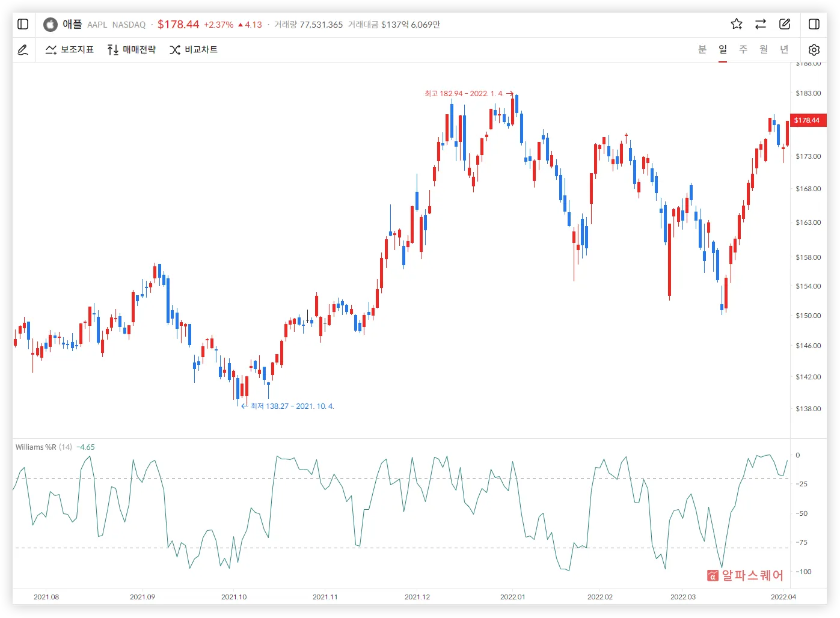Click the 최고 182.94 high marker

click(469, 94)
